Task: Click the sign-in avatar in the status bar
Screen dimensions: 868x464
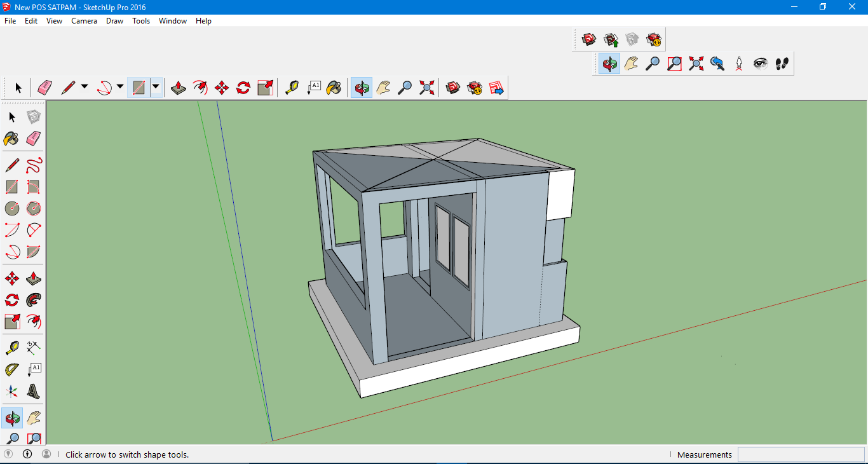Action: click(45, 454)
